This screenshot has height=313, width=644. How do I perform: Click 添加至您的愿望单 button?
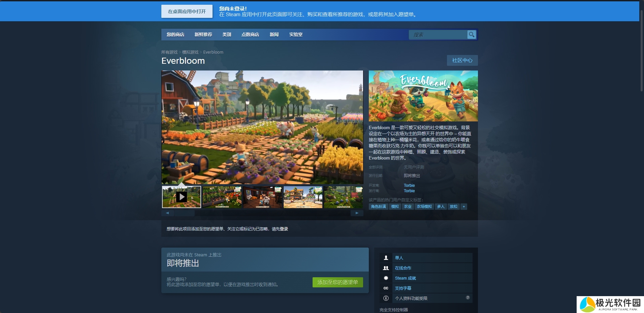pos(337,282)
